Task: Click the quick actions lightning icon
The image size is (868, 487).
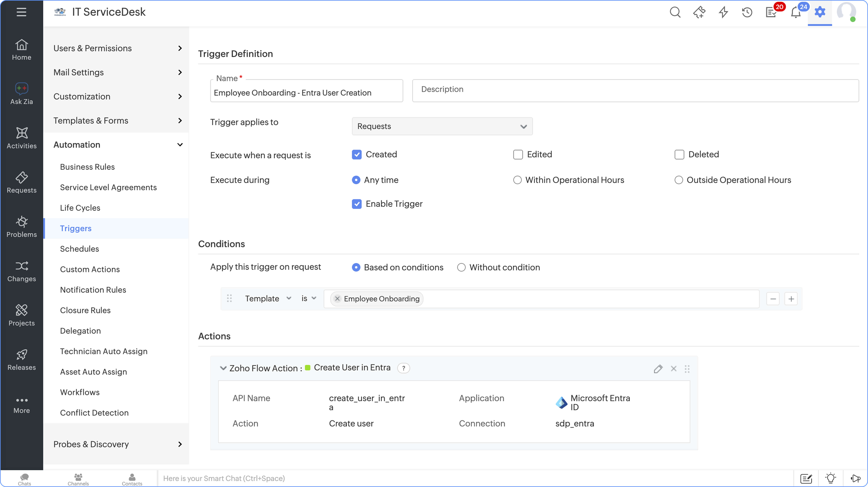Action: pos(723,12)
